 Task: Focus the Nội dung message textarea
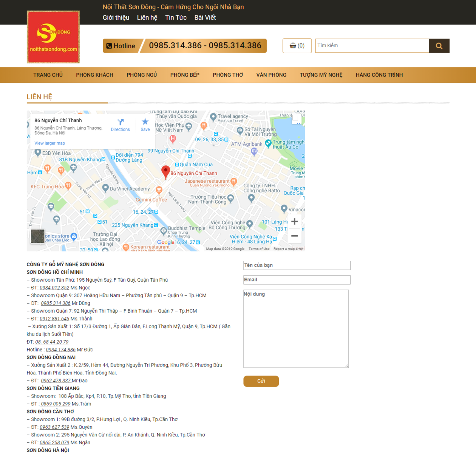coord(296,329)
